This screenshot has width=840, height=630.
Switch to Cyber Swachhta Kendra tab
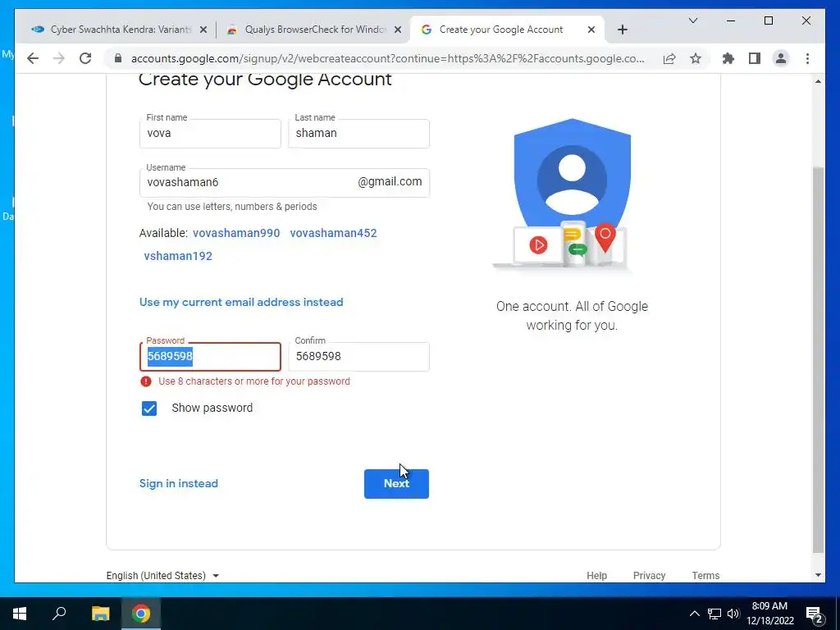pos(119,30)
